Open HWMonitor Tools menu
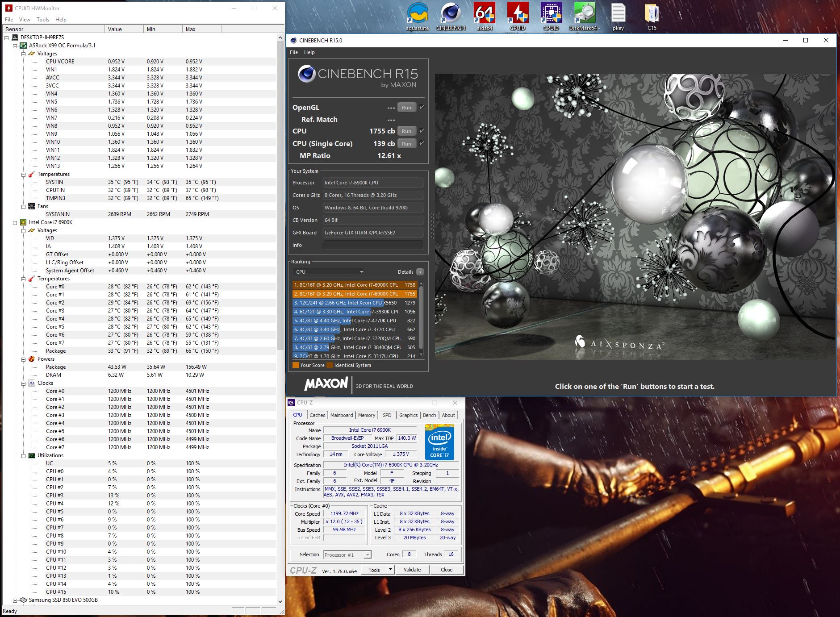Screen dimensions: 840x617 coord(43,20)
